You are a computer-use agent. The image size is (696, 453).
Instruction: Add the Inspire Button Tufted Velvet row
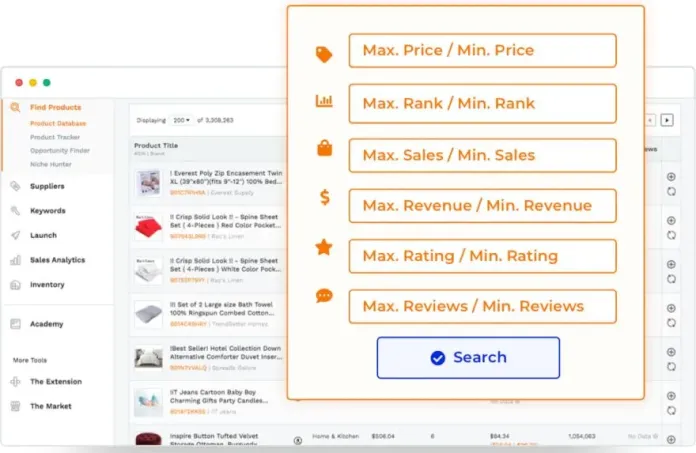click(x=671, y=439)
